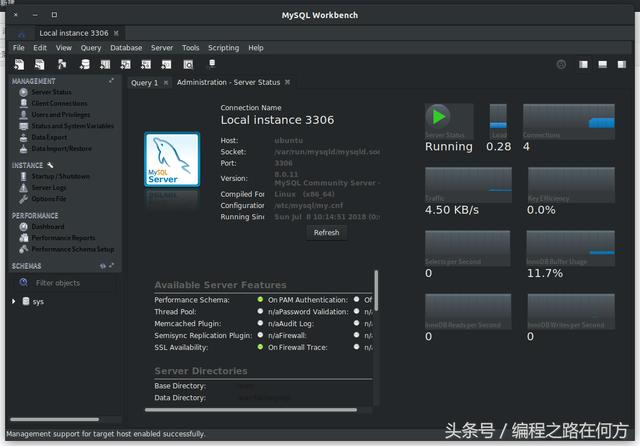Open Client Connections in Management
This screenshot has width=640, height=446.
pos(59,103)
